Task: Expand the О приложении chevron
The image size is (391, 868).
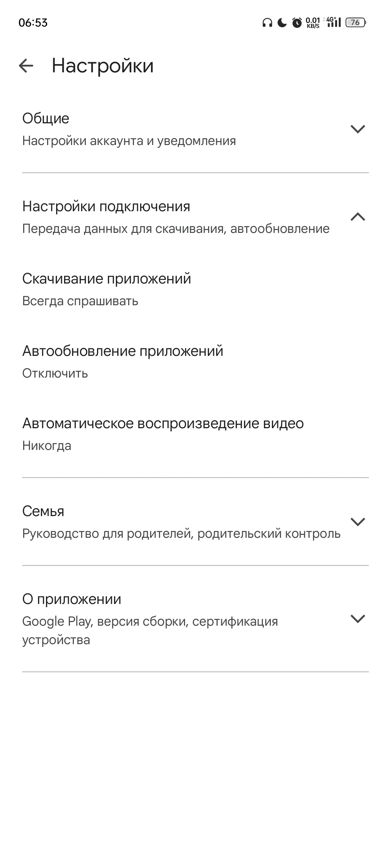Action: [x=358, y=619]
